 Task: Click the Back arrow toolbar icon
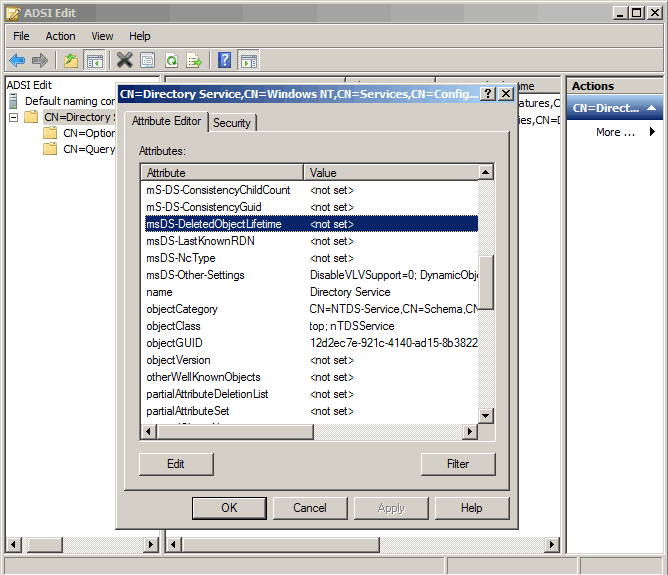[x=17, y=60]
